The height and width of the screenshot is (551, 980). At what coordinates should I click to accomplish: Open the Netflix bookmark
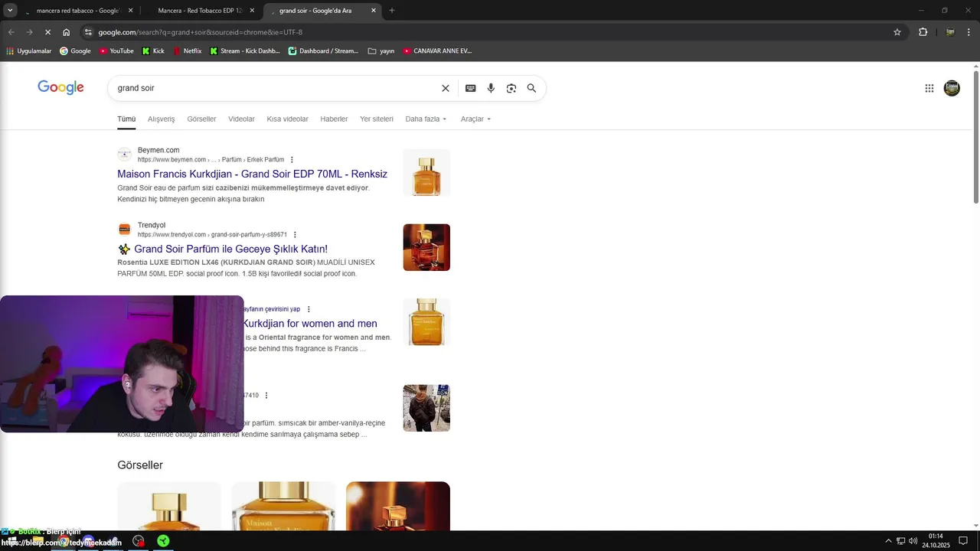tap(188, 51)
